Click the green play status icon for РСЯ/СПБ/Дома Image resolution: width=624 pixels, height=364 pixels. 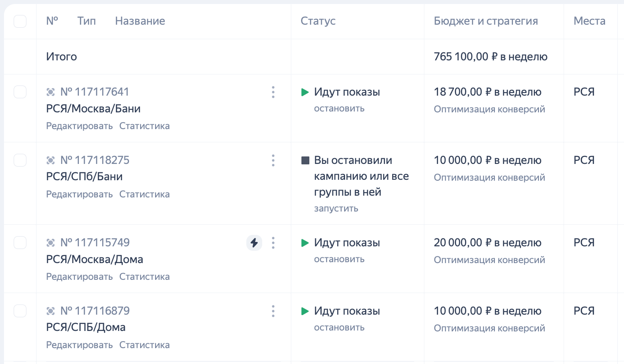pyautogui.click(x=305, y=311)
